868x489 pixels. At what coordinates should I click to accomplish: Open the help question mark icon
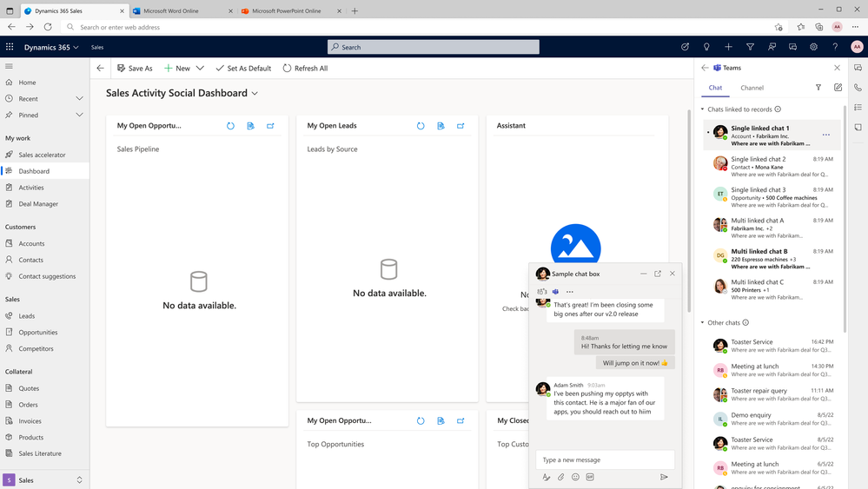pyautogui.click(x=835, y=47)
